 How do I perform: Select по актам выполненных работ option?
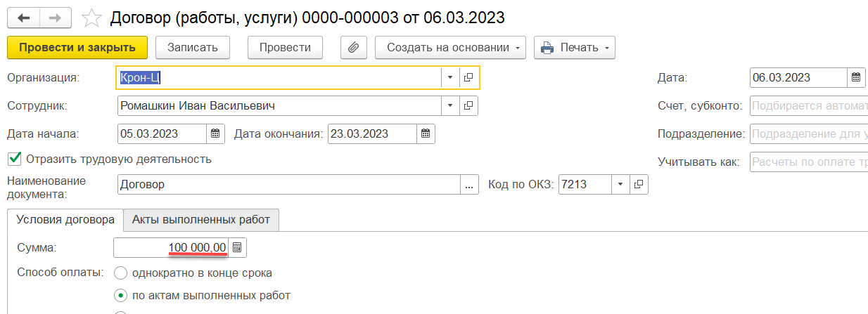[x=120, y=295]
